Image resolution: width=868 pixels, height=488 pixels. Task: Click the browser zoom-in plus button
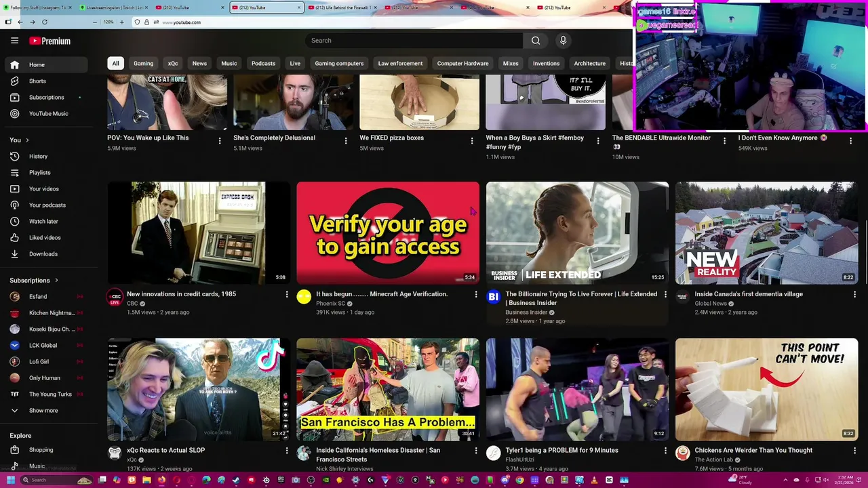pos(121,22)
